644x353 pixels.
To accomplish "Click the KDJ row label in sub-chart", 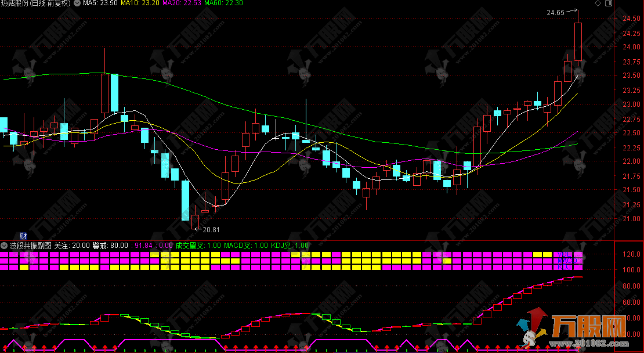I will [x=565, y=267].
